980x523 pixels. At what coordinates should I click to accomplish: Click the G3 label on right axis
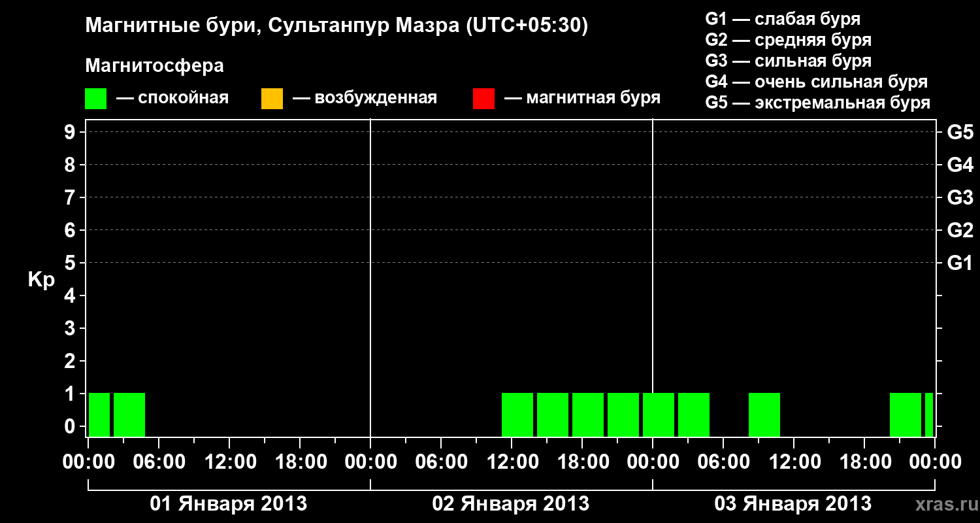(960, 197)
